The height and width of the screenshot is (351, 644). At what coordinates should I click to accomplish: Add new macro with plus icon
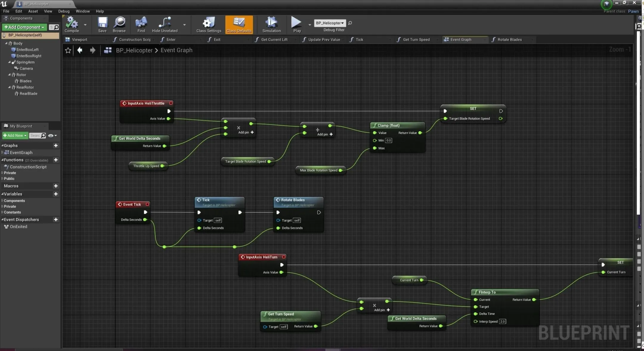[56, 186]
